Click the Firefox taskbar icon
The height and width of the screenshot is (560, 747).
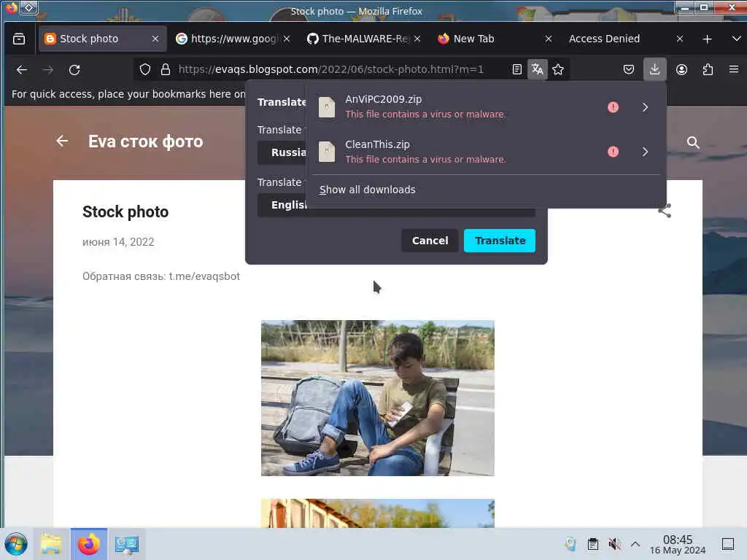(x=88, y=544)
